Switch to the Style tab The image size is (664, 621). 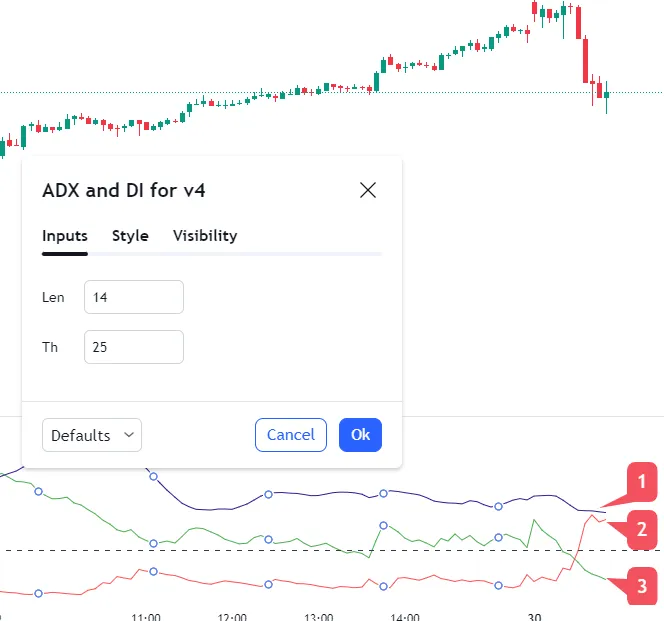130,236
